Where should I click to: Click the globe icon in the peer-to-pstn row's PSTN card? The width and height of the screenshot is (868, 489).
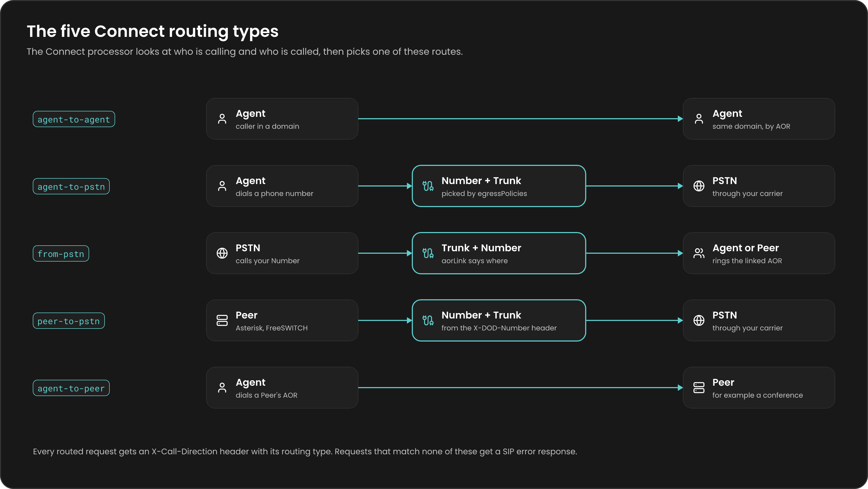point(699,320)
